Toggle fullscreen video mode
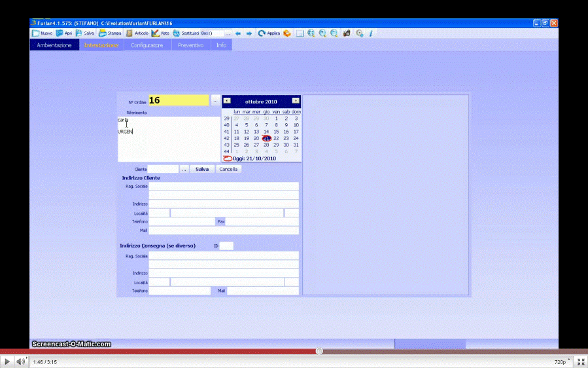 (580, 361)
